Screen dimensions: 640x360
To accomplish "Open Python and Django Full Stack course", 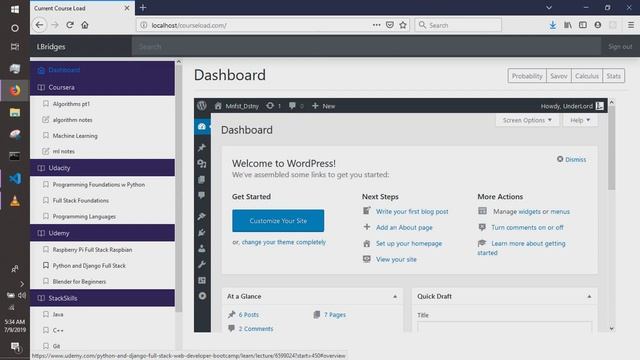I will pyautogui.click(x=89, y=266).
